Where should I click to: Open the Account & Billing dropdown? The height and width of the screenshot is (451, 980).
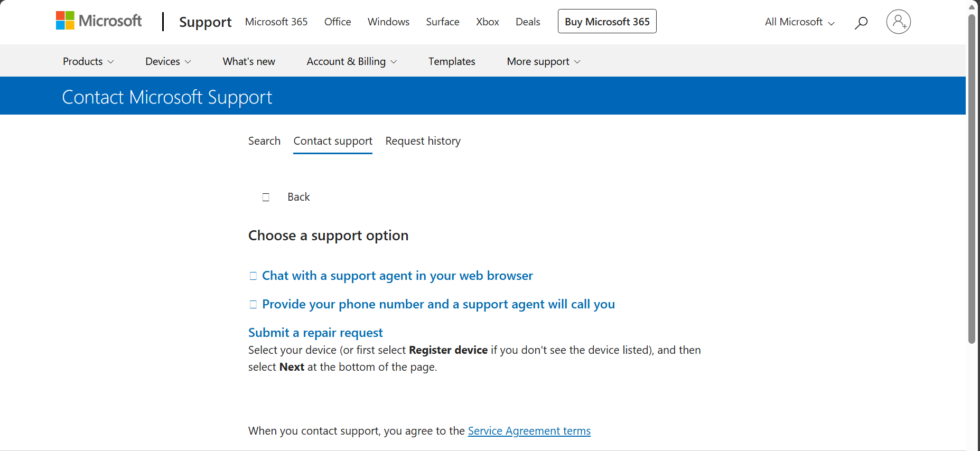(x=351, y=61)
